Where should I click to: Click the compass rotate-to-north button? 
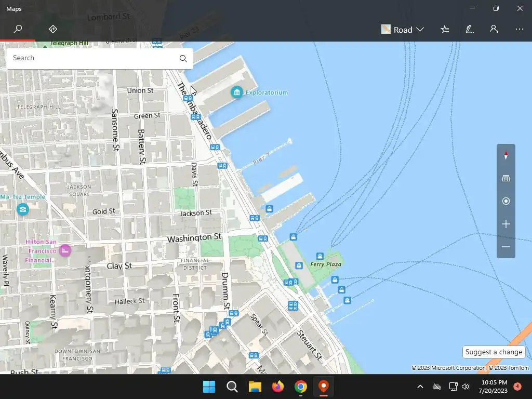(x=506, y=155)
